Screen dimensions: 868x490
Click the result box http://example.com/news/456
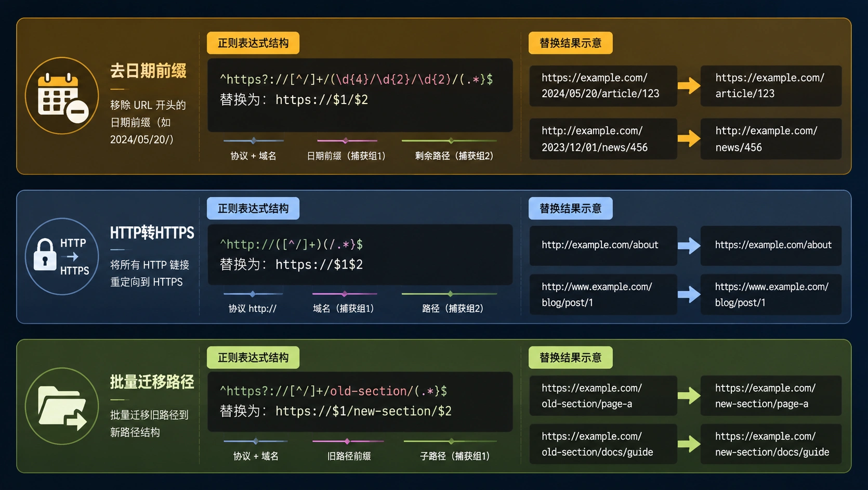click(x=771, y=139)
